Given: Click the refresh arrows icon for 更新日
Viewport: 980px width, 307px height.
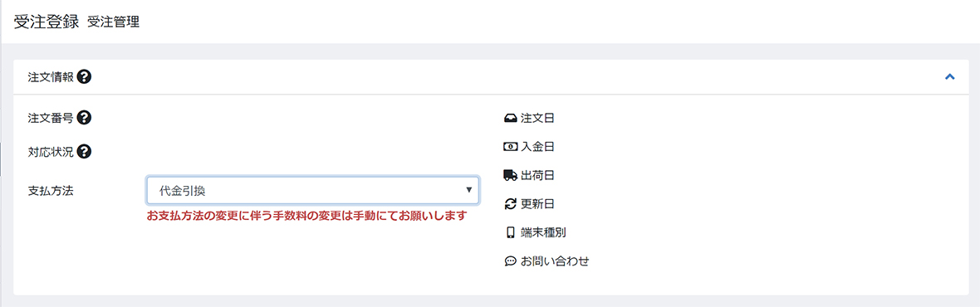Looking at the screenshot, I should 510,204.
